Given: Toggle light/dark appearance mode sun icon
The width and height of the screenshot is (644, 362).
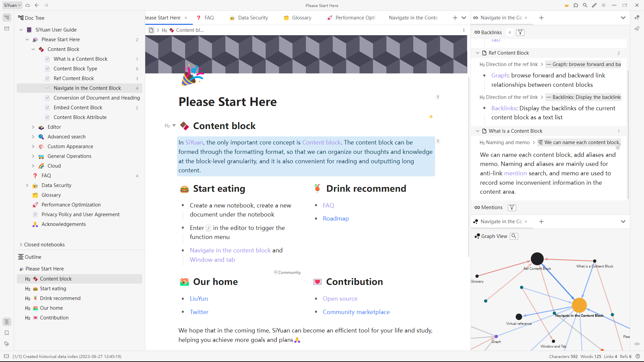Looking at the screenshot, I should (x=604, y=5).
